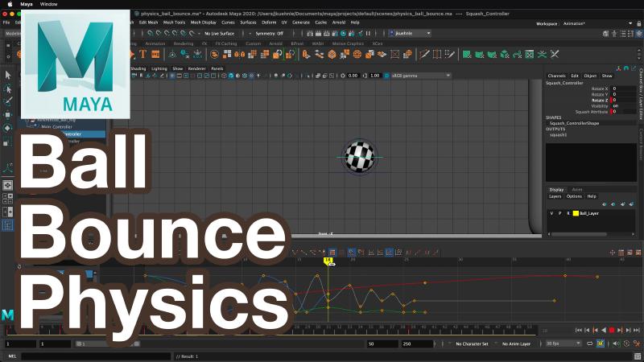Click the yellow Ball_Layer color swatch
This screenshot has height=362, width=644.
pos(576,213)
